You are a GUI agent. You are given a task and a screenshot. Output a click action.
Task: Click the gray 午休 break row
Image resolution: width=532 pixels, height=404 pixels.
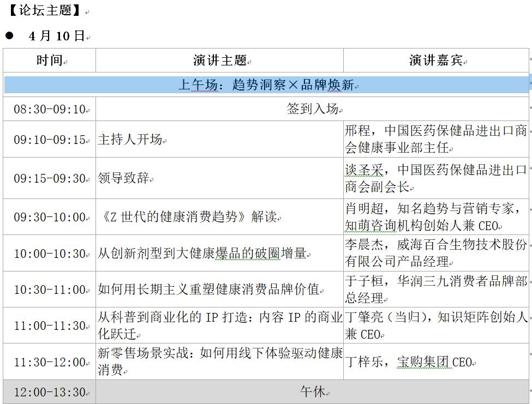pyautogui.click(x=312, y=392)
